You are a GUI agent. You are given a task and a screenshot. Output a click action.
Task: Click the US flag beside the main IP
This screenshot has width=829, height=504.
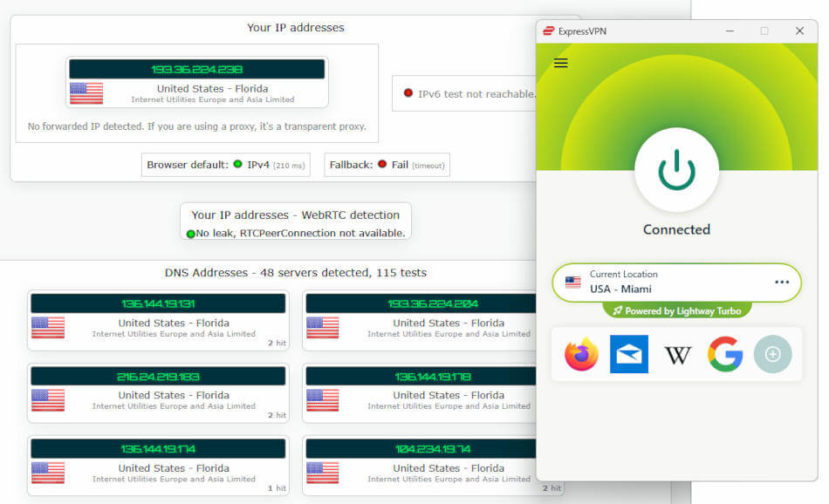click(x=86, y=93)
